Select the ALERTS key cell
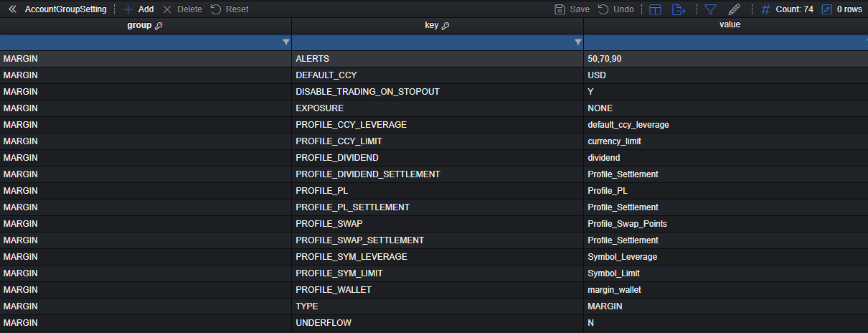Screen dimensions: 868x333 point(438,59)
